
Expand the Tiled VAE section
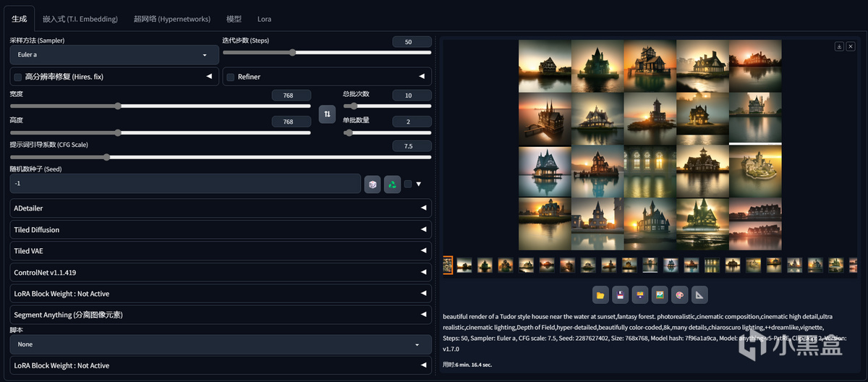click(x=221, y=251)
